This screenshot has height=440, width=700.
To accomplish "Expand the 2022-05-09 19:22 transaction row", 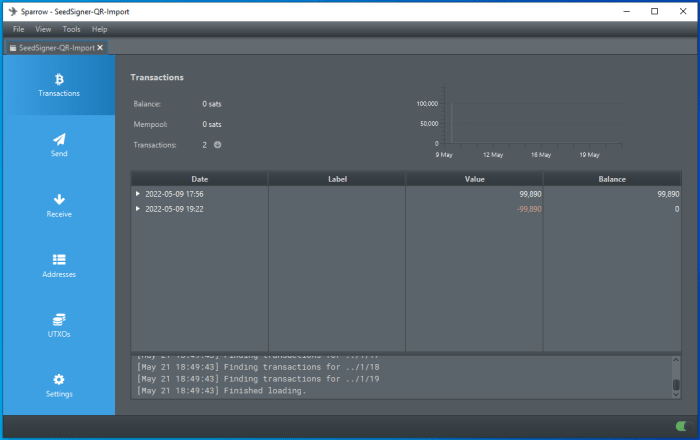I will click(x=138, y=209).
